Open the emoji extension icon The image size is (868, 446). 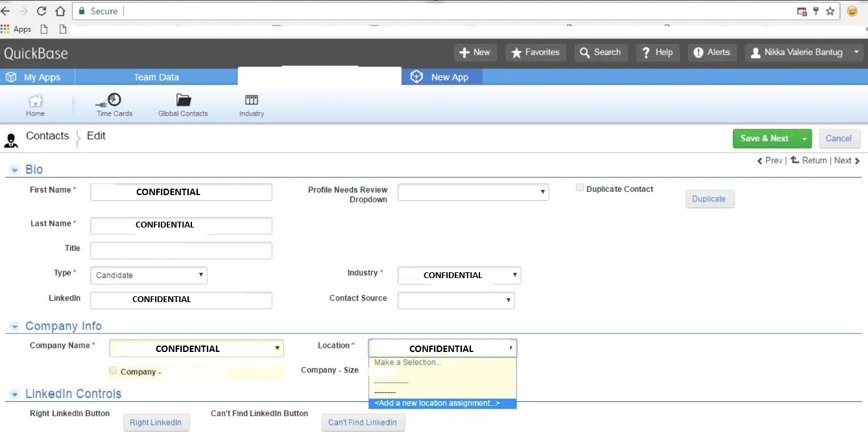[x=852, y=11]
